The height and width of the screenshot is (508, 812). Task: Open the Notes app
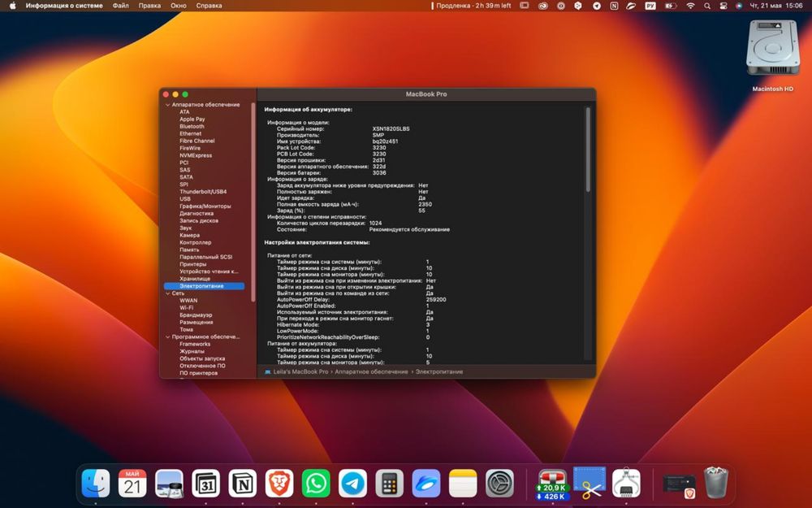tap(463, 483)
